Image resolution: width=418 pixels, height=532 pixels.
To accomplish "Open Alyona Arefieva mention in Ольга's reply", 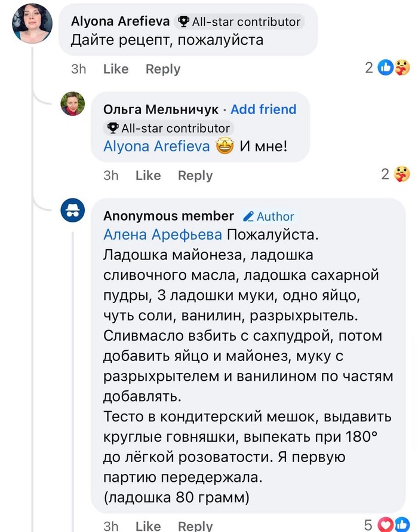I will 156,146.
